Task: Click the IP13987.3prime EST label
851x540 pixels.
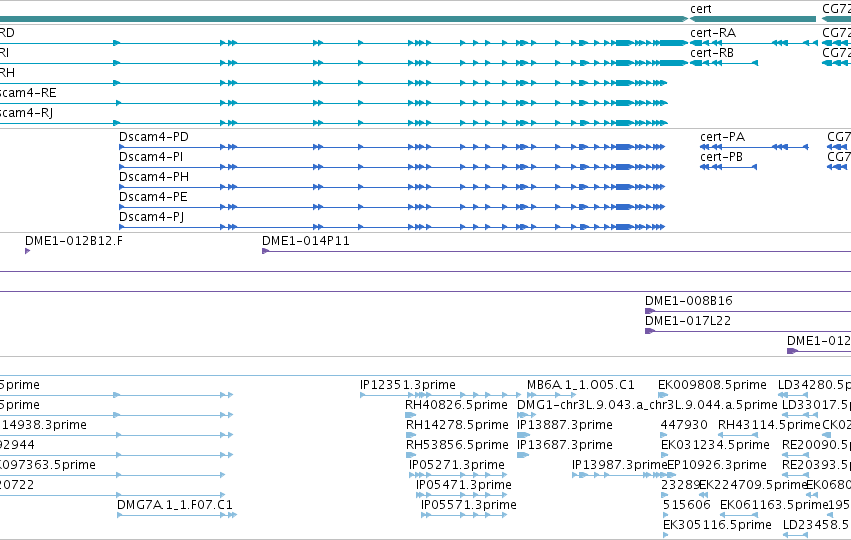Action: (619, 465)
